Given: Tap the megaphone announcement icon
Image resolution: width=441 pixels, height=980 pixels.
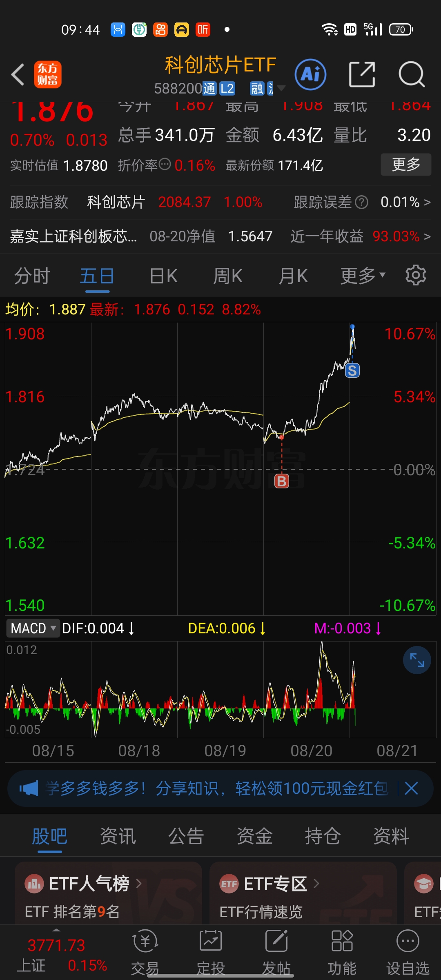Looking at the screenshot, I should tap(29, 788).
